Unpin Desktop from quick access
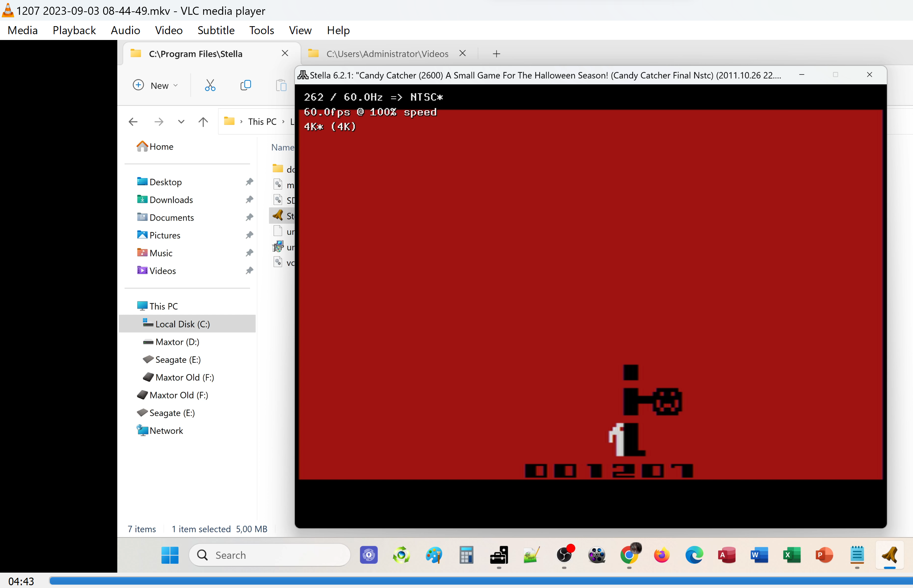 pyautogui.click(x=249, y=182)
